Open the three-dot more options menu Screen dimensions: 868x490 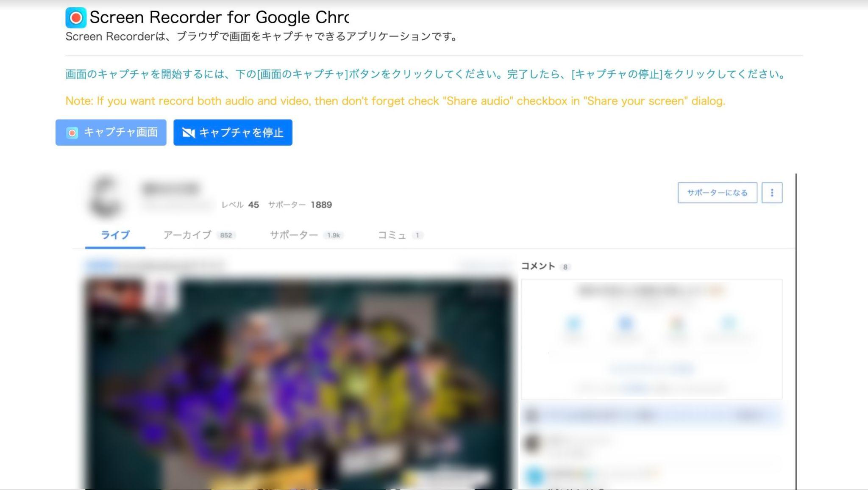[x=772, y=193]
